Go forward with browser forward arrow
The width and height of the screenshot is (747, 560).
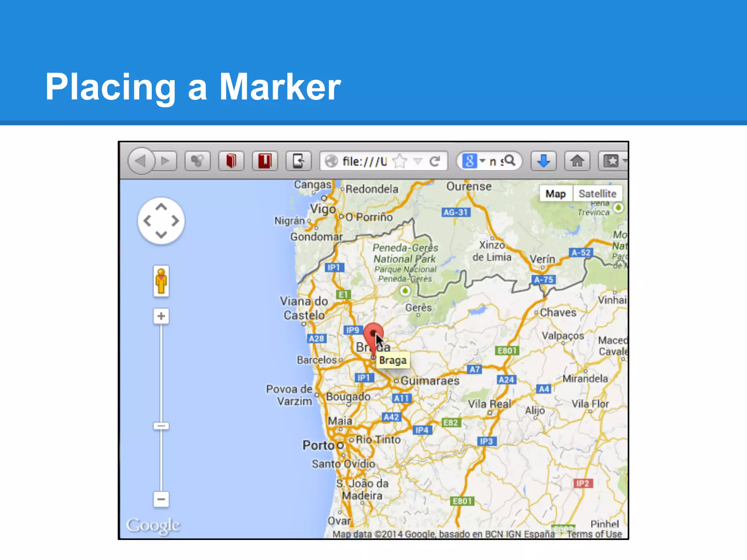coord(165,161)
